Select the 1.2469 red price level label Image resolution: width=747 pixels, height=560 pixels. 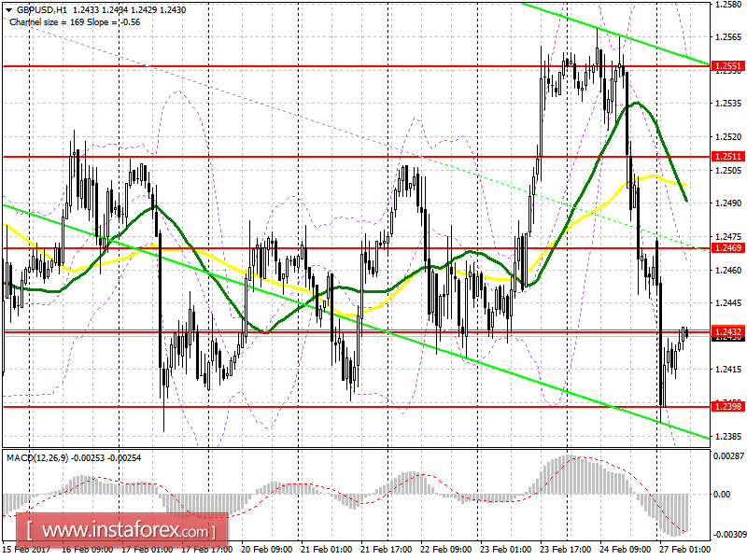pyautogui.click(x=728, y=248)
